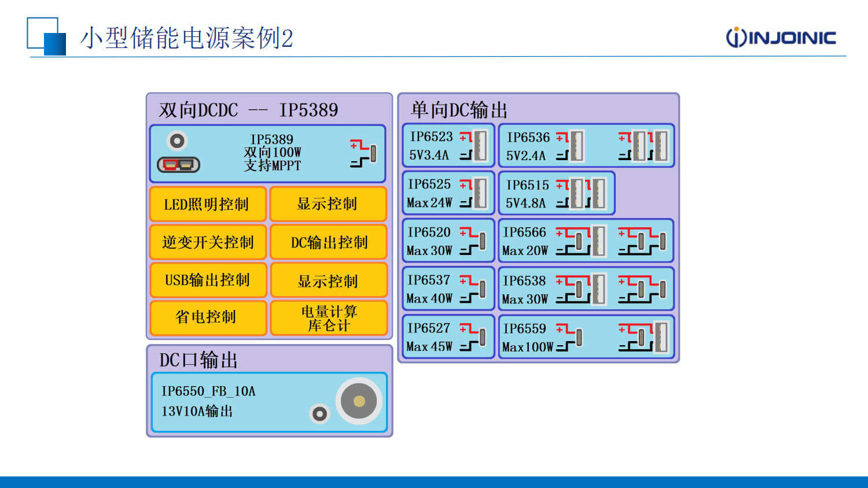Click the Max45W text
868x488 pixels.
pyautogui.click(x=429, y=346)
